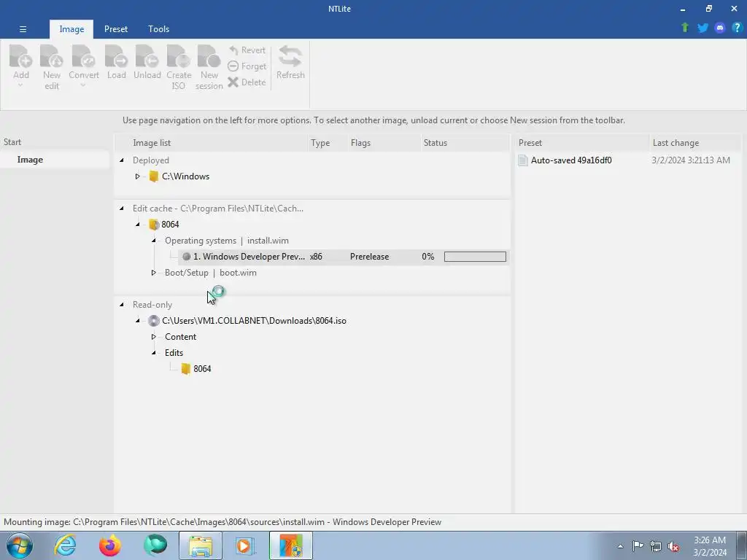747x560 pixels.
Task: Open the Help question mark icon
Action: tap(737, 28)
